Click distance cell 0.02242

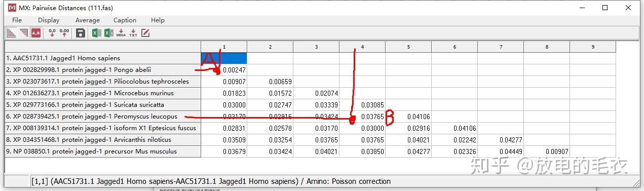point(454,140)
